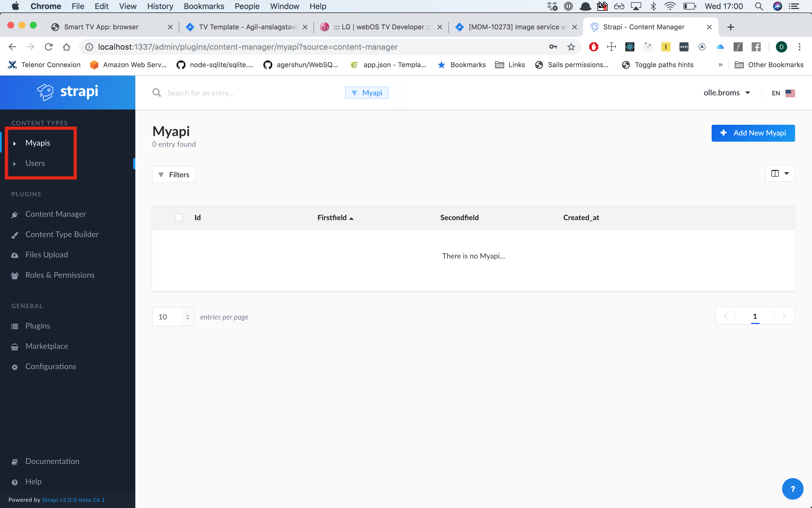Change entries per page selector
This screenshot has height=508, width=812.
point(173,317)
